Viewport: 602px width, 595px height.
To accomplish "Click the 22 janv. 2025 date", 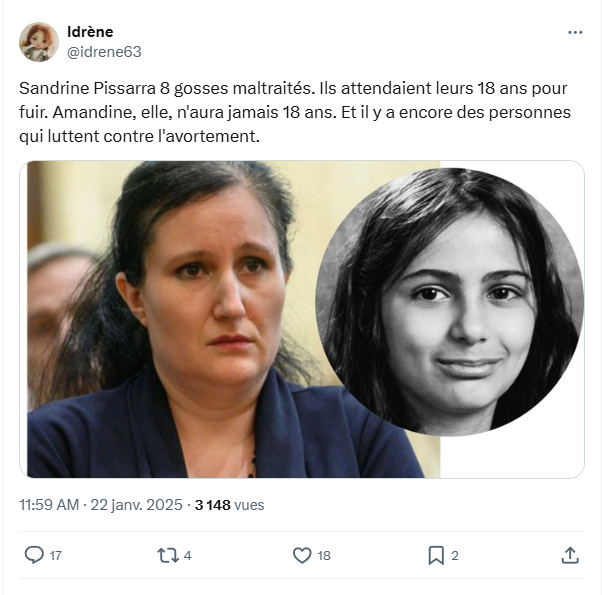I will [136, 505].
